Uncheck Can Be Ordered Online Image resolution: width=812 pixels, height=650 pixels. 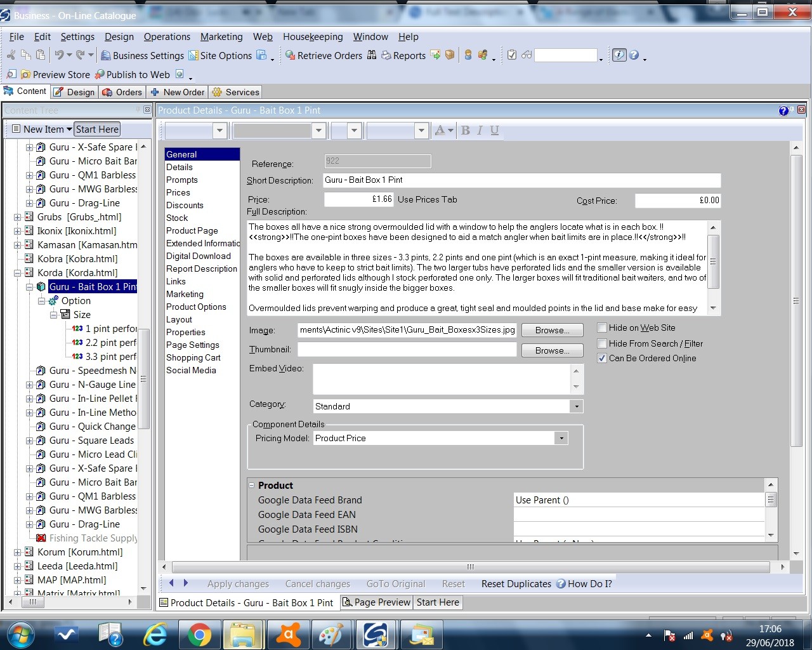pos(602,359)
